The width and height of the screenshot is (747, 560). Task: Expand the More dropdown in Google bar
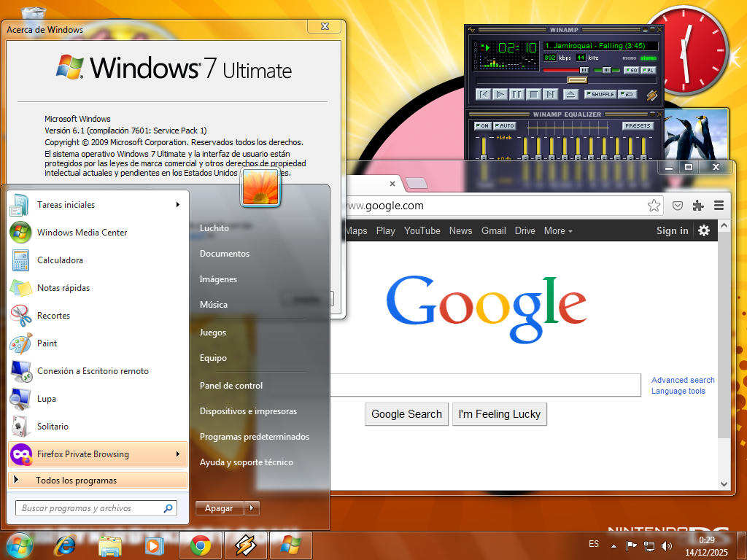[x=558, y=230]
